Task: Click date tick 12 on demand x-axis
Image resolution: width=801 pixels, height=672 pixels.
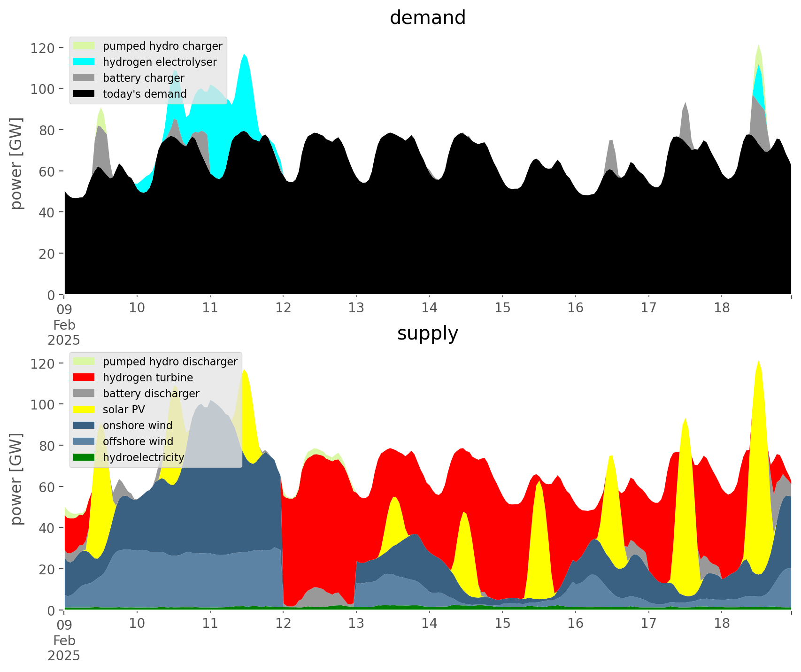Action: [x=283, y=308]
